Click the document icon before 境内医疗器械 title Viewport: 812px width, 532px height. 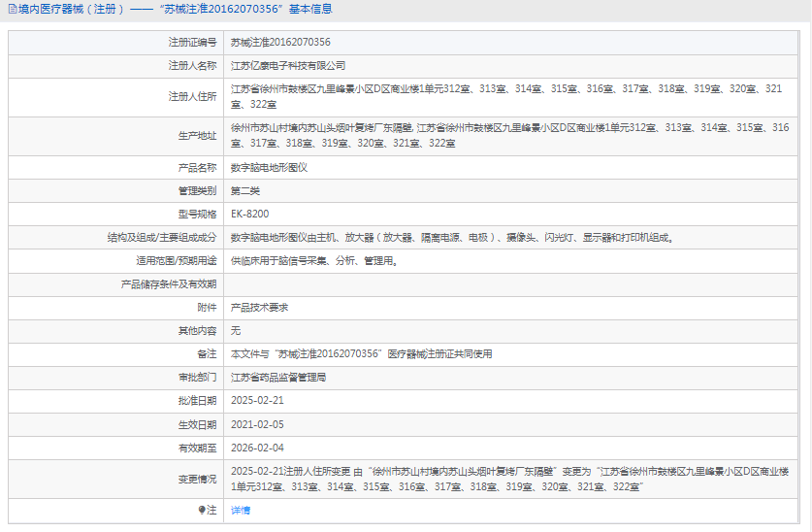point(13,10)
